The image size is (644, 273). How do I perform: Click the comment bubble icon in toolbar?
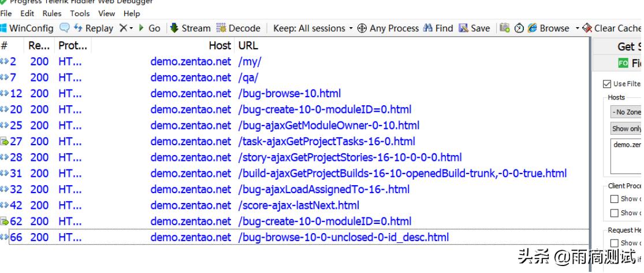point(65,28)
